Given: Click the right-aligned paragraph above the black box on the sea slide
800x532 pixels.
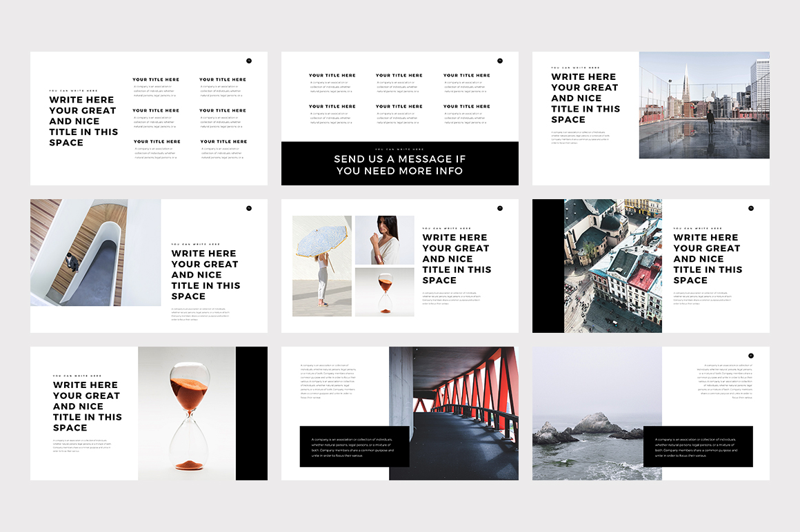Looking at the screenshot, I should click(725, 381).
